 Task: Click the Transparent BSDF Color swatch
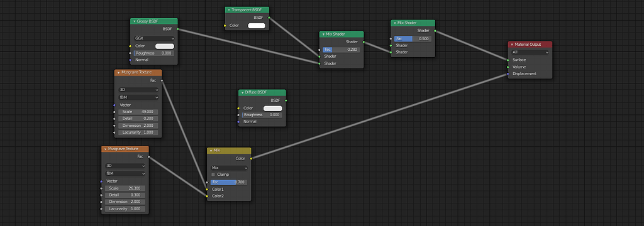[x=257, y=26]
